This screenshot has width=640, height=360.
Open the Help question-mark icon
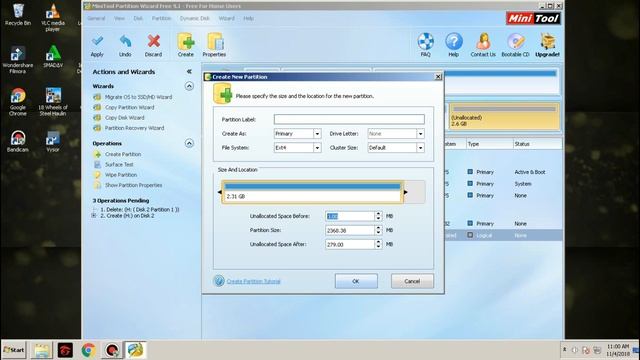tap(453, 45)
